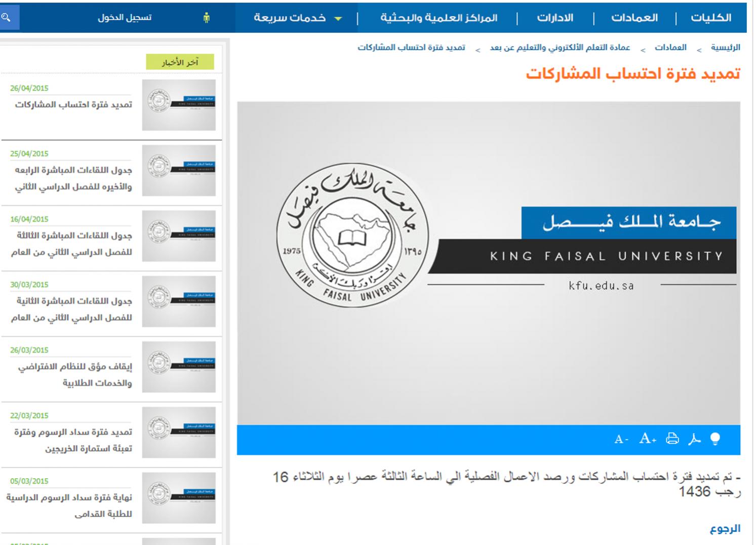
Task: Open news جدول اللقاءات المباشرة الرابعه
Action: tap(73, 178)
